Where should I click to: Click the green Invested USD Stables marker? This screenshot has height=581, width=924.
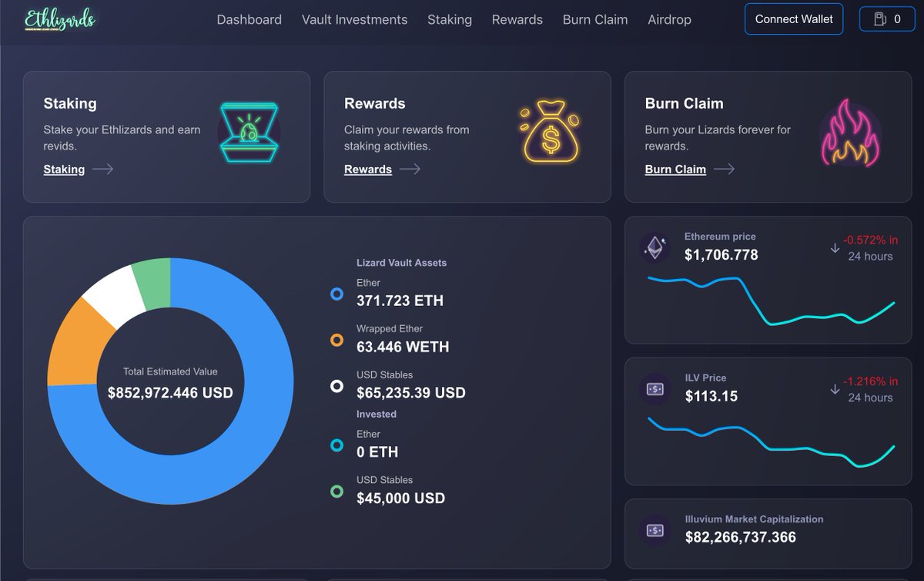[x=336, y=491]
